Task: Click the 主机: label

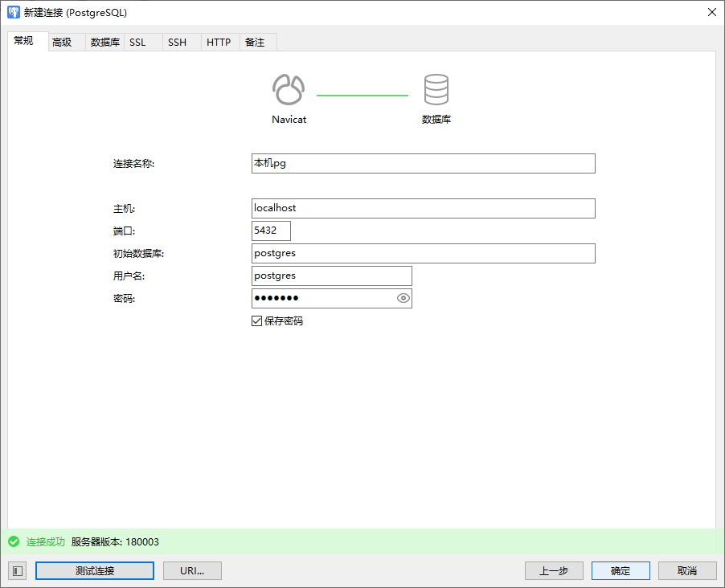Action: [124, 209]
